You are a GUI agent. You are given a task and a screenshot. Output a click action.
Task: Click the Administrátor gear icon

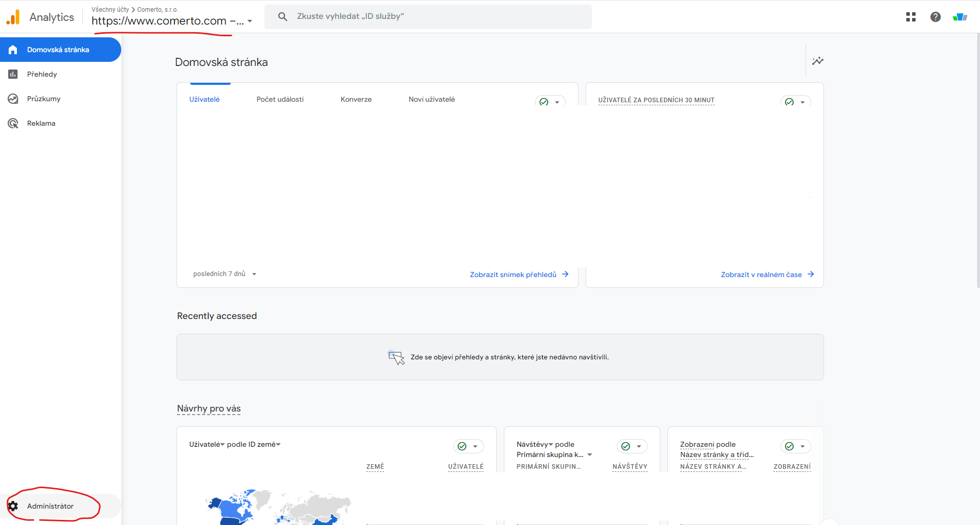click(x=13, y=506)
